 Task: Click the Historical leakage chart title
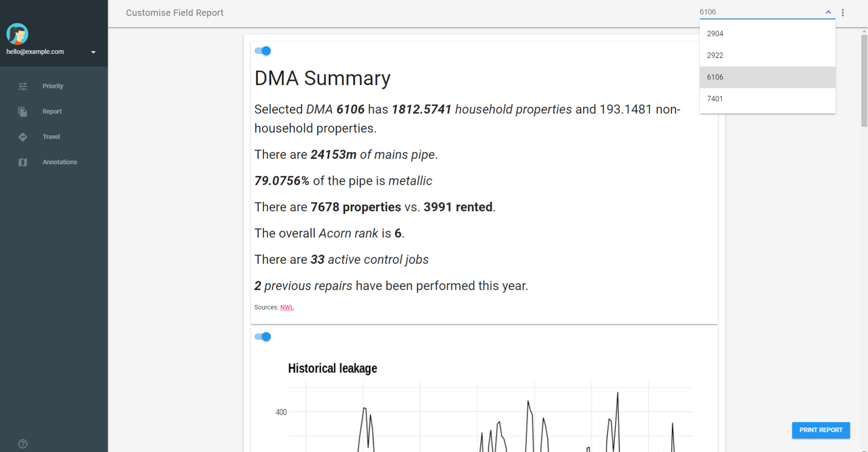pos(333,368)
